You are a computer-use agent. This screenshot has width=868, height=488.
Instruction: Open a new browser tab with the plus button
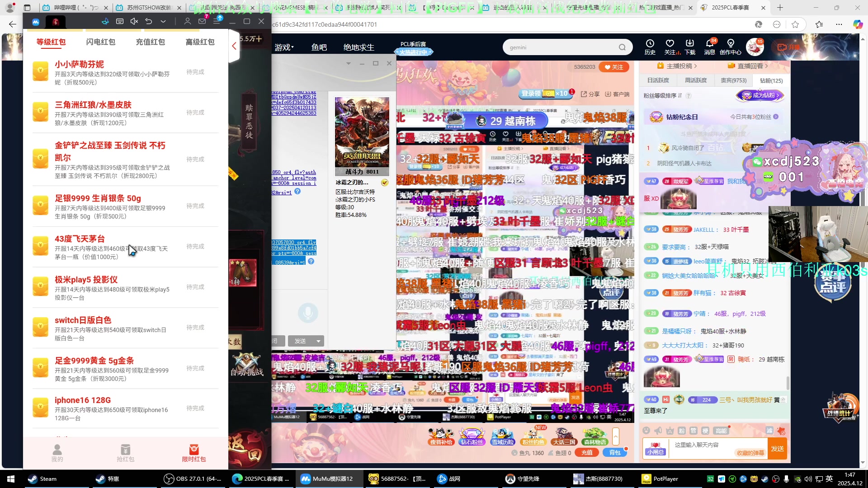coord(780,8)
